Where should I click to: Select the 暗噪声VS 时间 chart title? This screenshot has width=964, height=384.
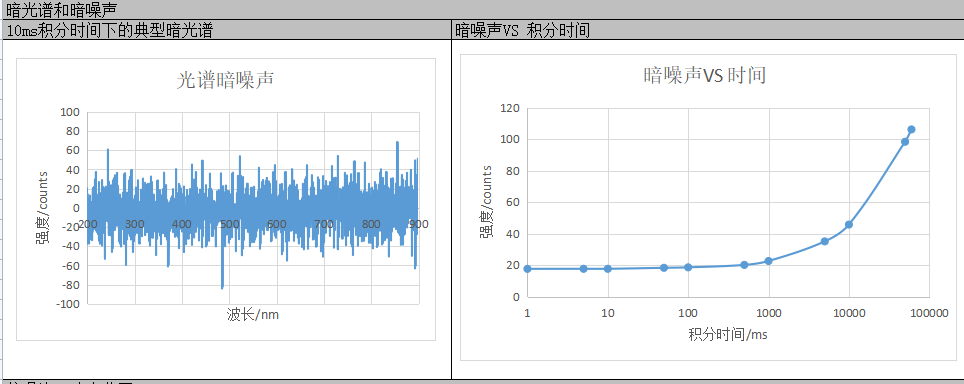pyautogui.click(x=705, y=75)
